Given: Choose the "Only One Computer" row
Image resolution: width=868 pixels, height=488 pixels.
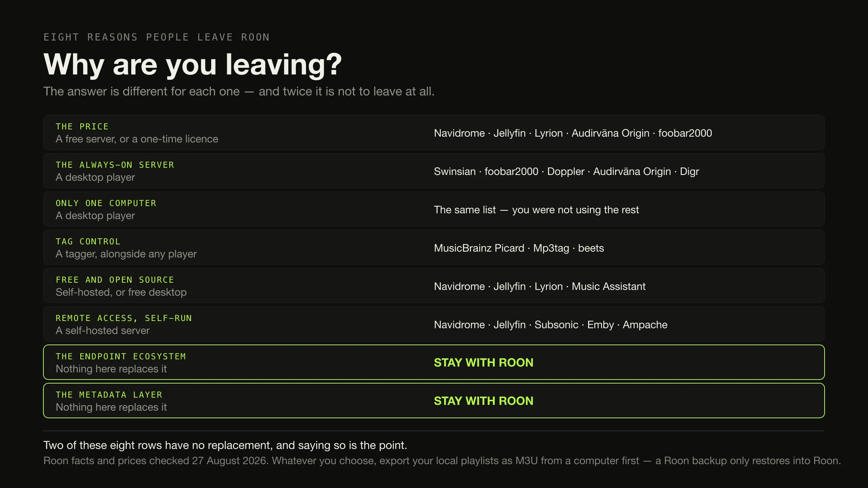Looking at the screenshot, I should click(x=434, y=209).
